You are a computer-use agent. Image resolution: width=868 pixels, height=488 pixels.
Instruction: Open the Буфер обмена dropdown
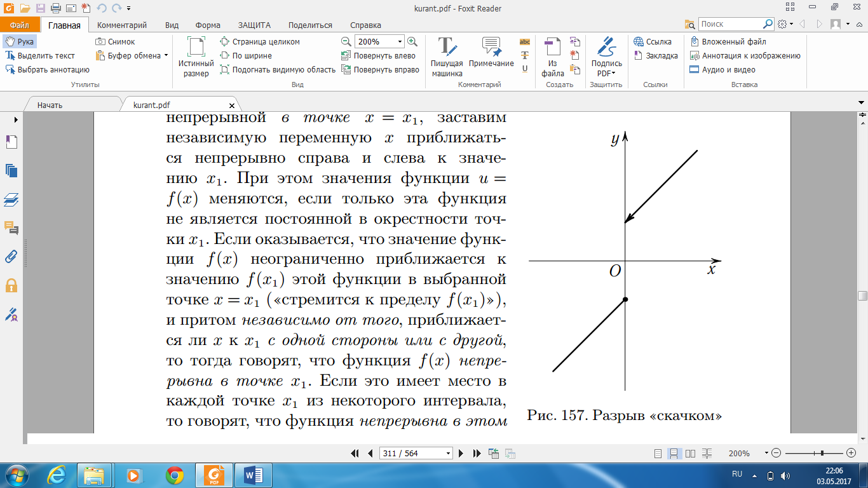tap(132, 56)
